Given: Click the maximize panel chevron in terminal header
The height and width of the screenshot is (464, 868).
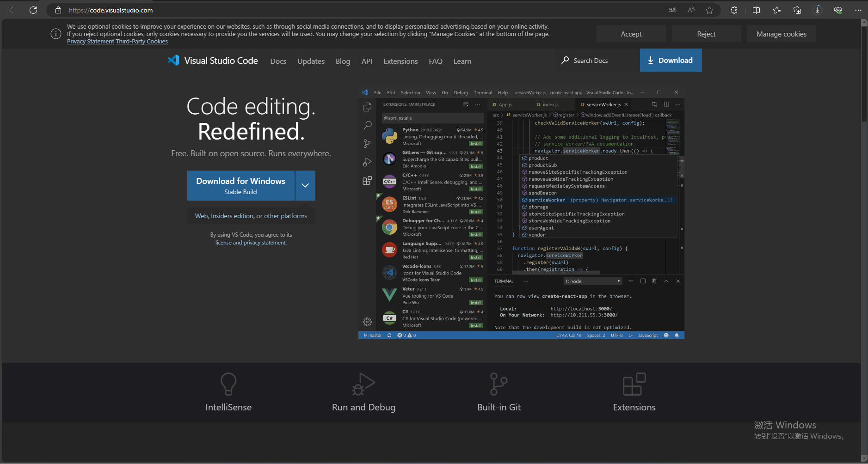Looking at the screenshot, I should (x=666, y=281).
